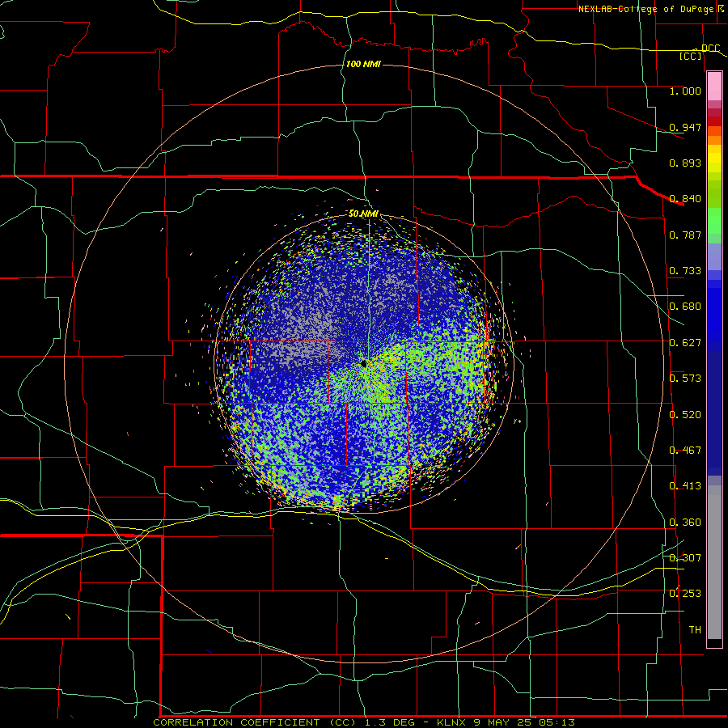Click the 0.680 scale value
The image size is (728, 728).
point(685,307)
